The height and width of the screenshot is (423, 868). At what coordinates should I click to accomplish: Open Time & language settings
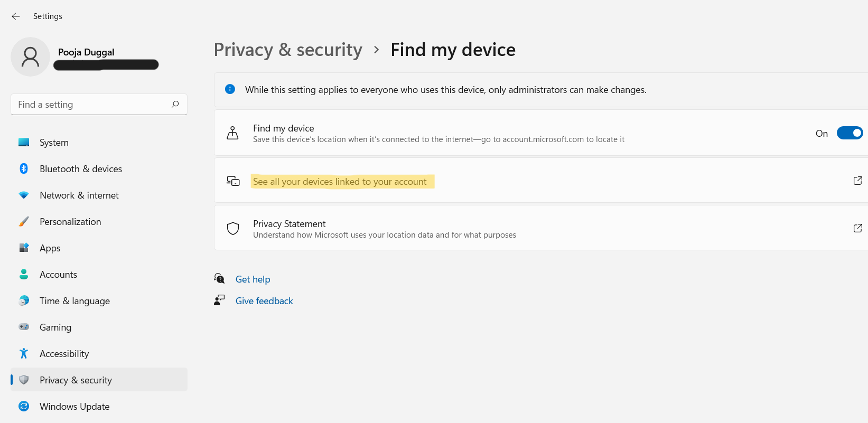click(x=74, y=301)
